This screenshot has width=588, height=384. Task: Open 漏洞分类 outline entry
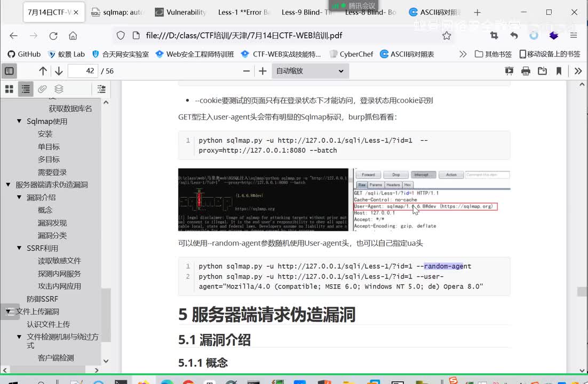[x=52, y=236]
